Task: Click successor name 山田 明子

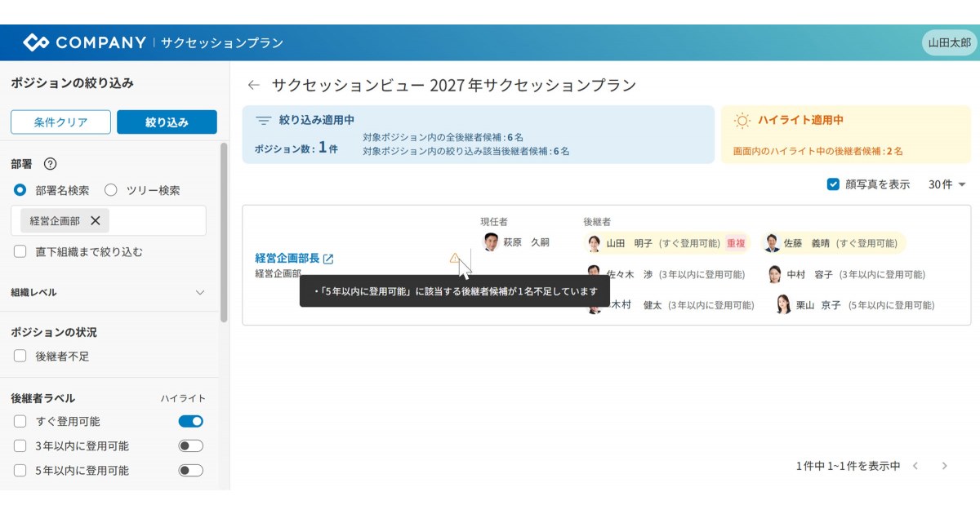Action: click(629, 243)
